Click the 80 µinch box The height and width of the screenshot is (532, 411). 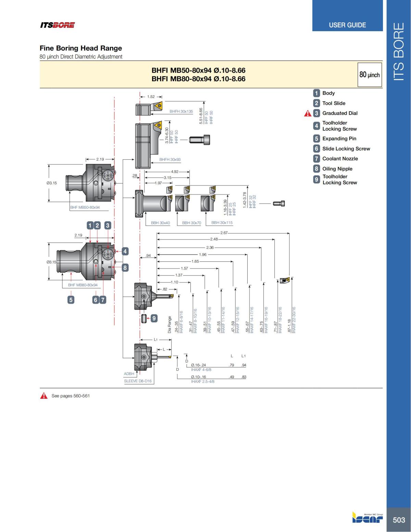pyautogui.click(x=370, y=75)
